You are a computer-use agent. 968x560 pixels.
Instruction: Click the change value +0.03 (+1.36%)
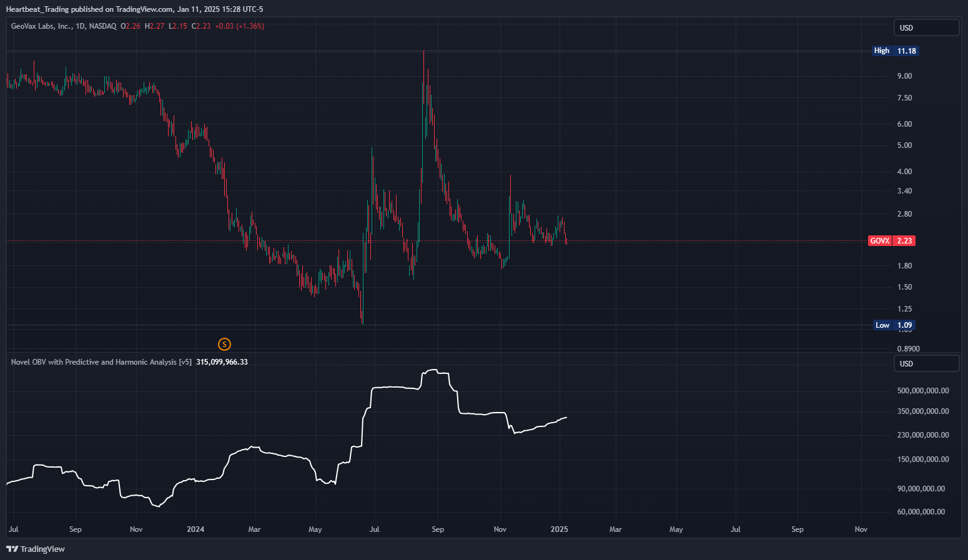coord(239,26)
